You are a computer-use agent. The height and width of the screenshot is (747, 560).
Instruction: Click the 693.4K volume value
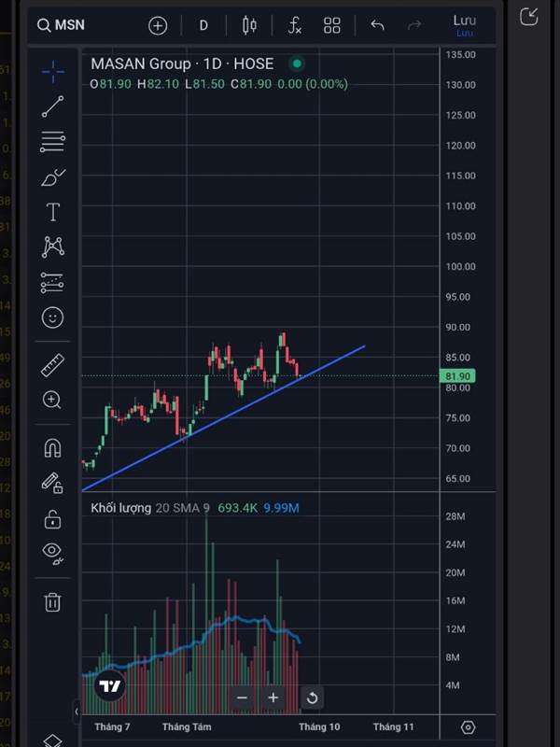click(238, 508)
